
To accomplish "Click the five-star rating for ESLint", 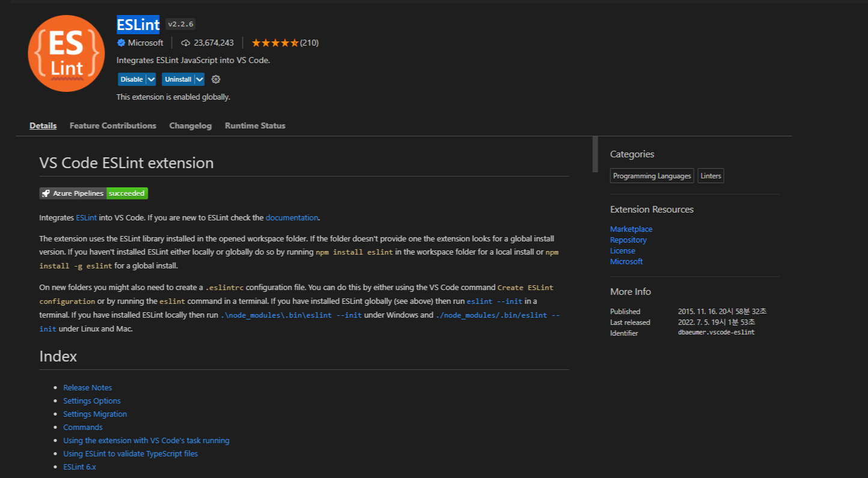I will pos(275,43).
